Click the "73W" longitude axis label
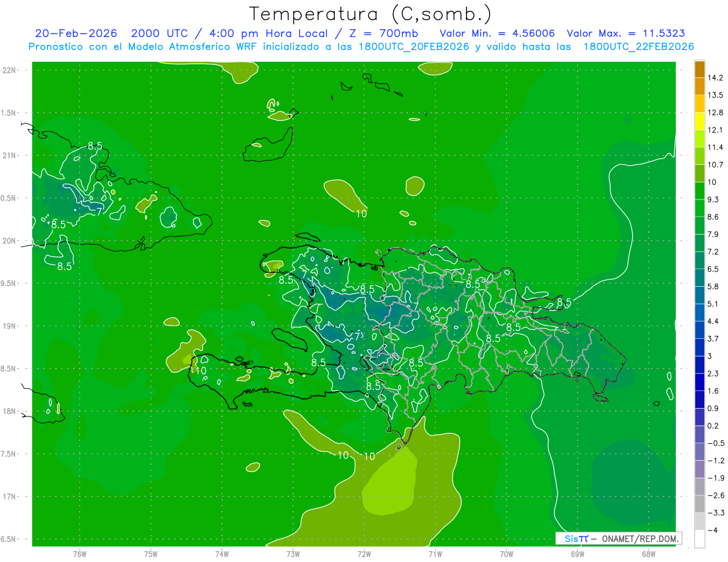The width and height of the screenshot is (728, 562). 293,554
